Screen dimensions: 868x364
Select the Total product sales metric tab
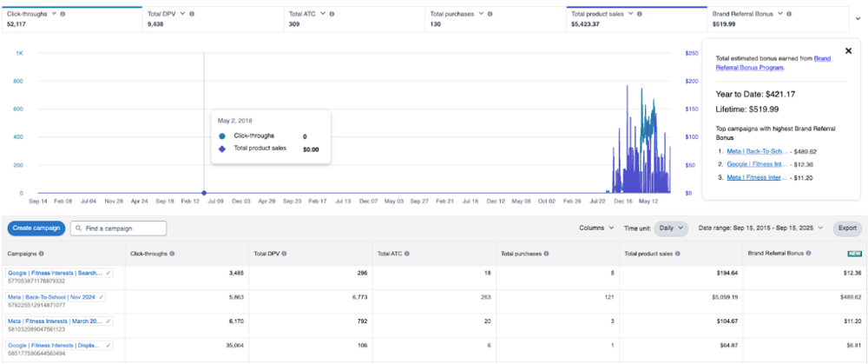click(636, 19)
